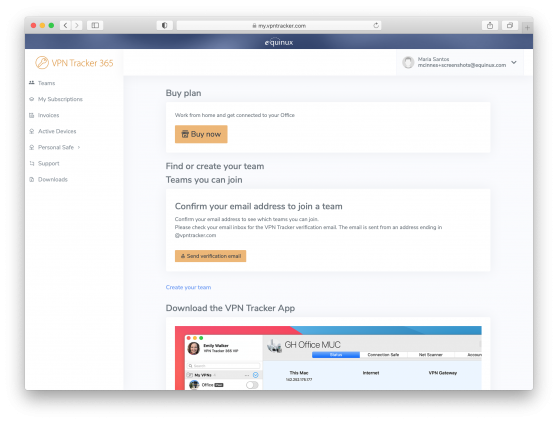Expand the Maria Santos account dropdown arrow

click(514, 62)
